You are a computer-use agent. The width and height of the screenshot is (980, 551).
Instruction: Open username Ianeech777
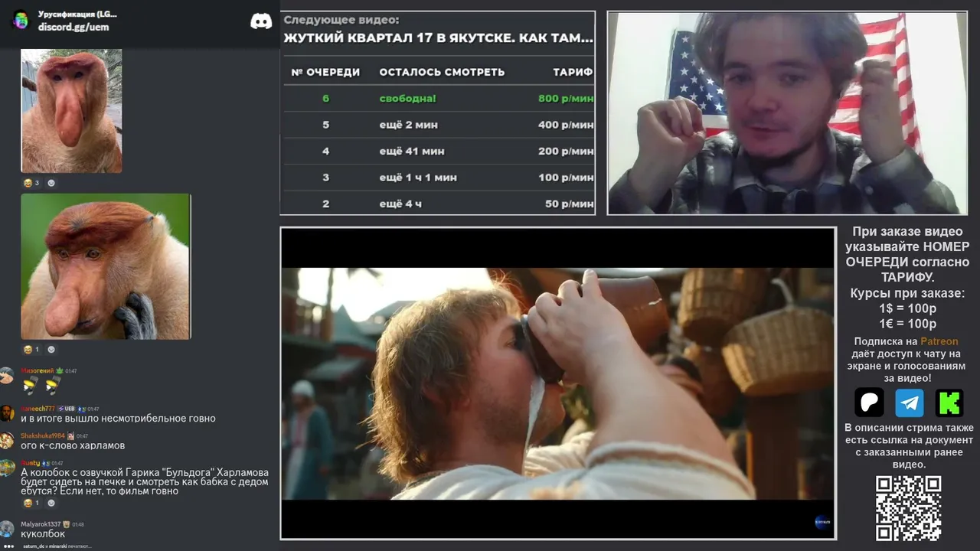pos(38,409)
